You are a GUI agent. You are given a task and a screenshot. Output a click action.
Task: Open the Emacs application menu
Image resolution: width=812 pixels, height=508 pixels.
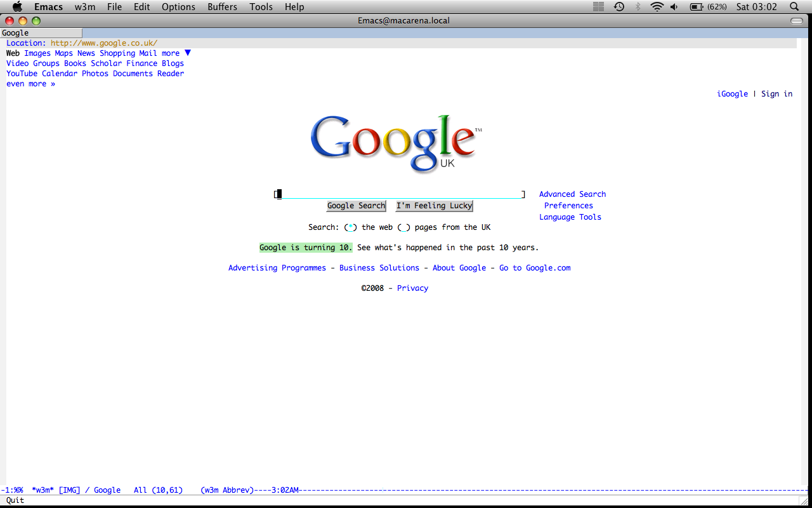point(48,6)
